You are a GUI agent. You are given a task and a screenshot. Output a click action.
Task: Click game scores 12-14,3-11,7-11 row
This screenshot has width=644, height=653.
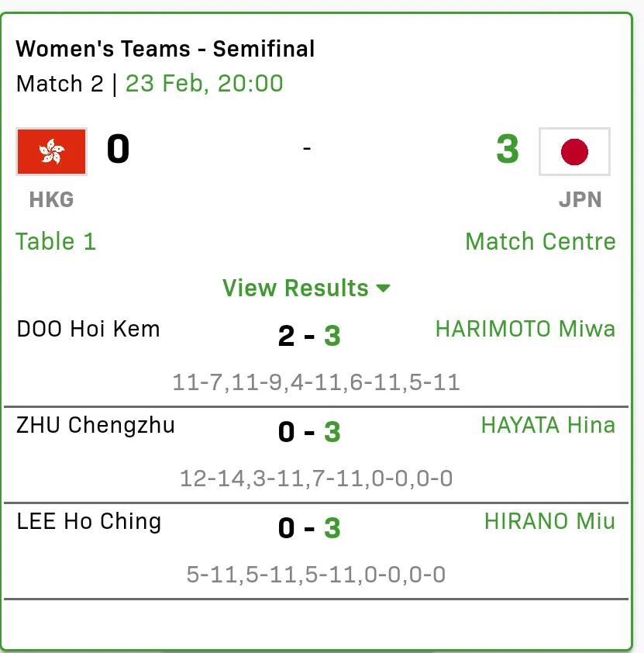(316, 478)
